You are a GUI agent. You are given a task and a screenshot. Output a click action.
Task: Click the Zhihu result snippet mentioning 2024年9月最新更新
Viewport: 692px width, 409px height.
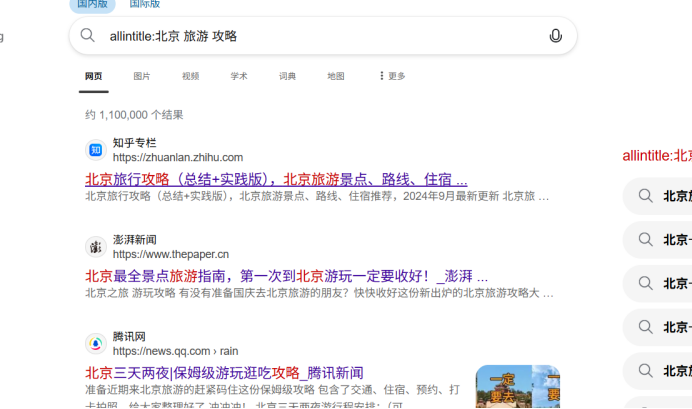tap(317, 196)
